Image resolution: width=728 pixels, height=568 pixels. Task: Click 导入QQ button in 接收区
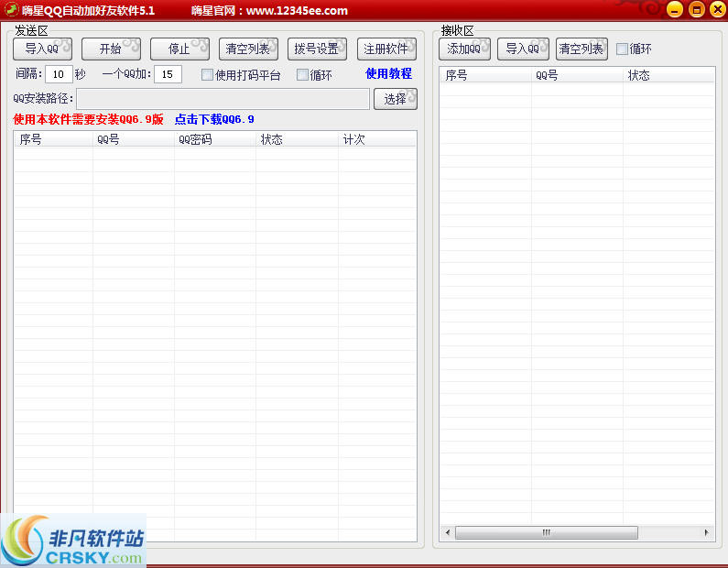point(523,49)
